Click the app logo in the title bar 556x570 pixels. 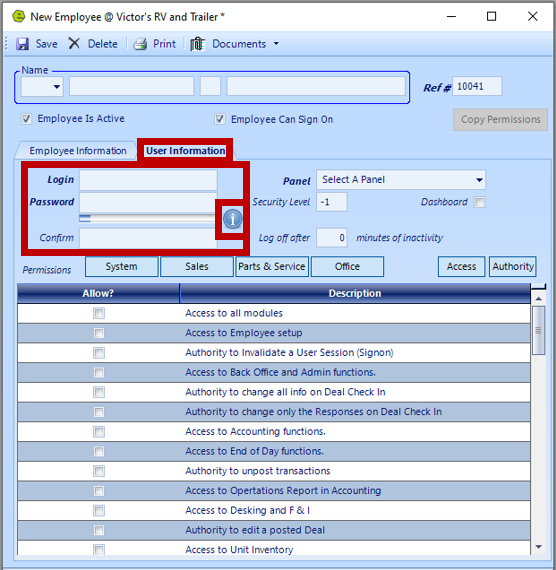pos(19,16)
